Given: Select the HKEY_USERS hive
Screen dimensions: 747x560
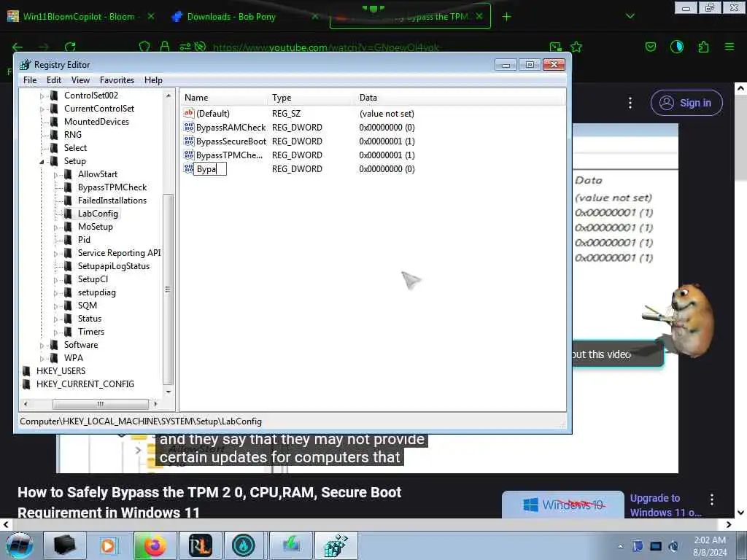Looking at the screenshot, I should click(x=61, y=371).
